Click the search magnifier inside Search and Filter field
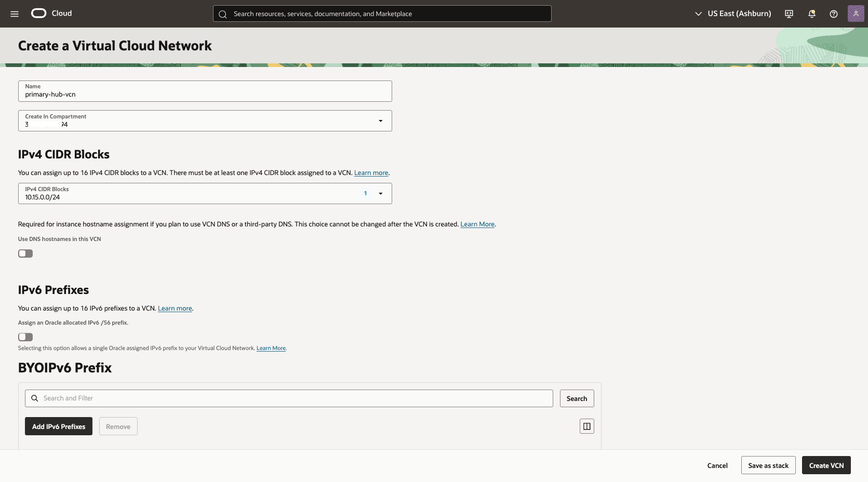This screenshot has height=482, width=868. (x=34, y=398)
